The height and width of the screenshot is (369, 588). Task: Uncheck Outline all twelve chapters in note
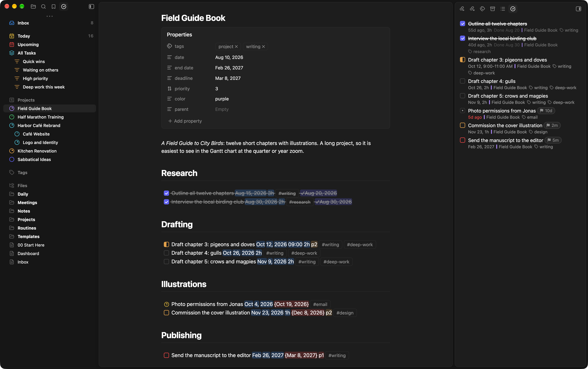[166, 193]
